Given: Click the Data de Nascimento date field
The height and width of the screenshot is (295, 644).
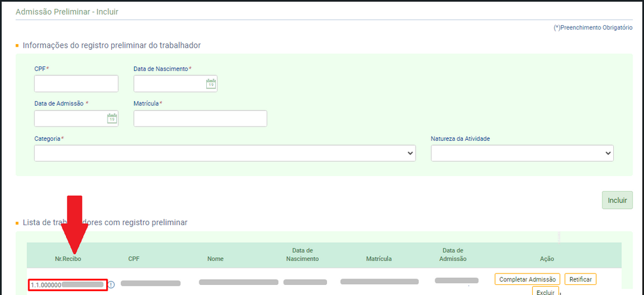Looking at the screenshot, I should point(169,84).
